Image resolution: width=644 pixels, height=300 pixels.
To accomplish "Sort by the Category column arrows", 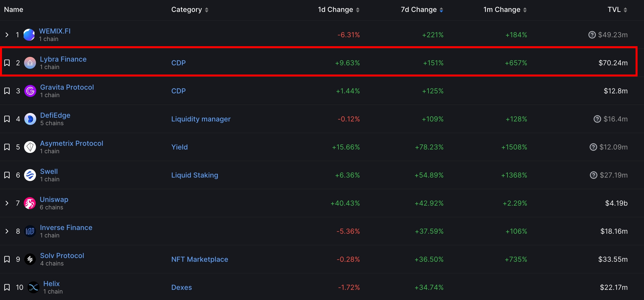I will point(206,10).
